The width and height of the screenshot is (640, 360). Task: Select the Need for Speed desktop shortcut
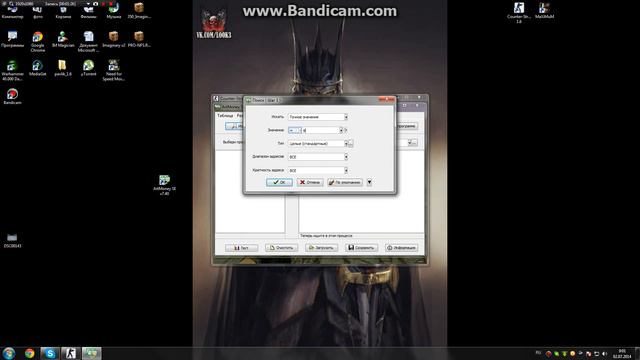[x=113, y=70]
